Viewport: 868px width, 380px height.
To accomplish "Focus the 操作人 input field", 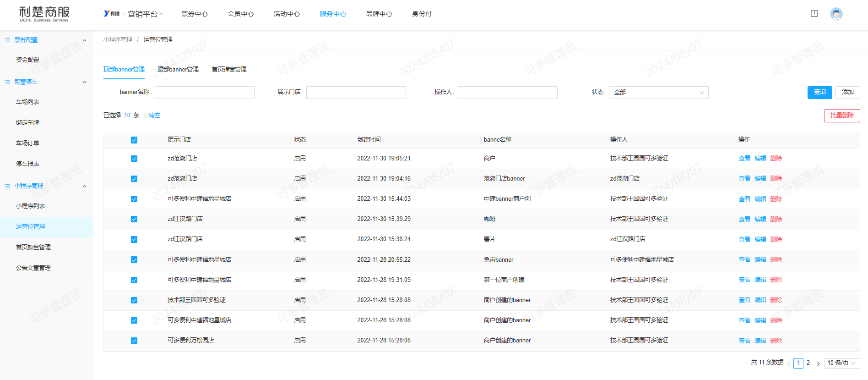I will [x=508, y=93].
